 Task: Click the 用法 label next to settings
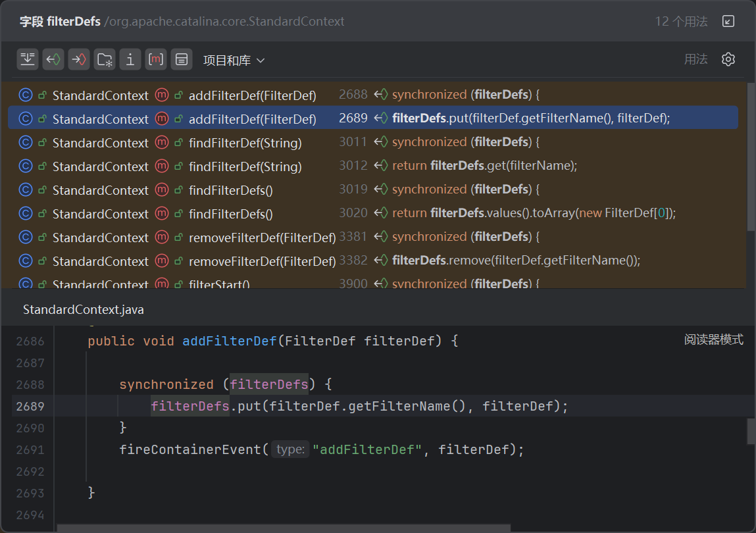[x=695, y=59]
